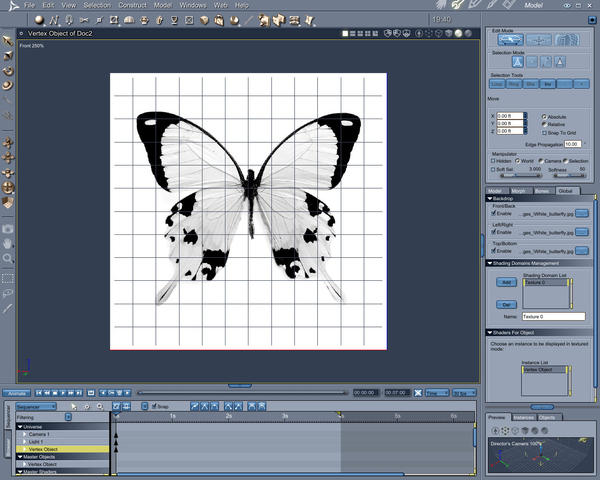Image resolution: width=600 pixels, height=480 pixels.
Task: Jump to the start of the animation
Action: click(x=39, y=393)
